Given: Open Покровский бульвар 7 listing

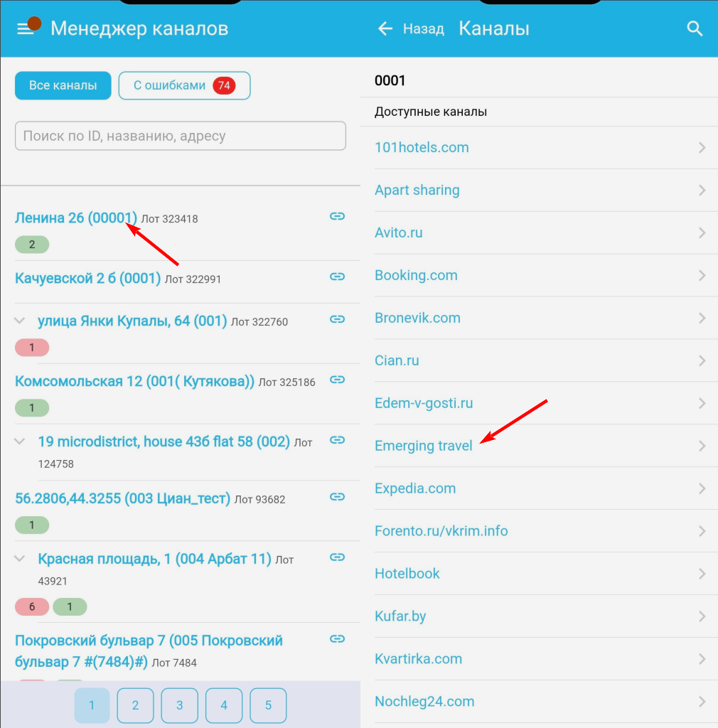Looking at the screenshot, I should point(149,651).
